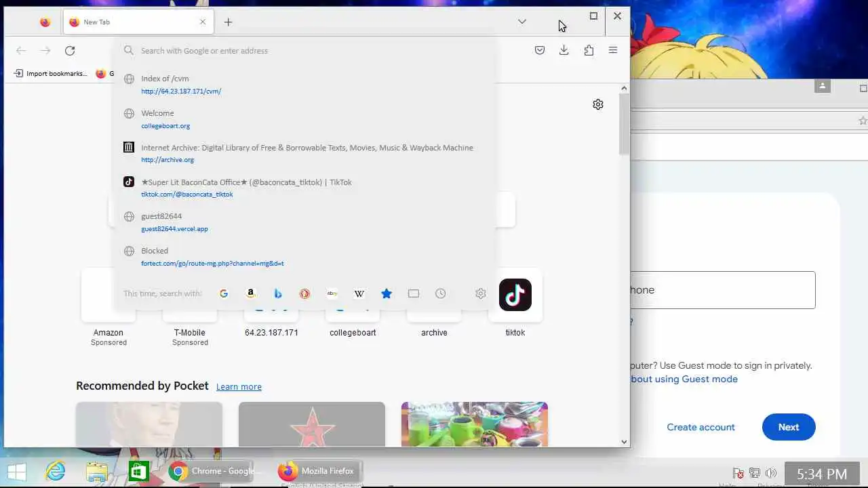Search with eBay engine icon
This screenshot has height=488, width=868.
pos(332,293)
